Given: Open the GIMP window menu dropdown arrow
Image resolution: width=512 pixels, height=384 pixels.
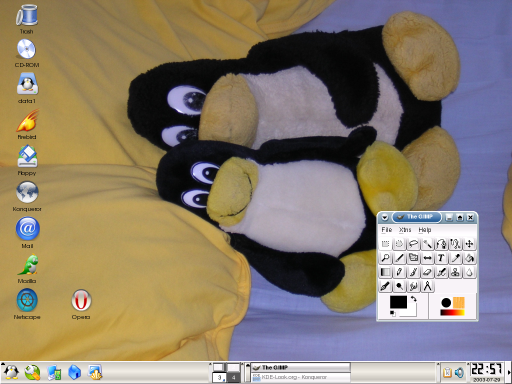Looking at the screenshot, I should [385, 218].
